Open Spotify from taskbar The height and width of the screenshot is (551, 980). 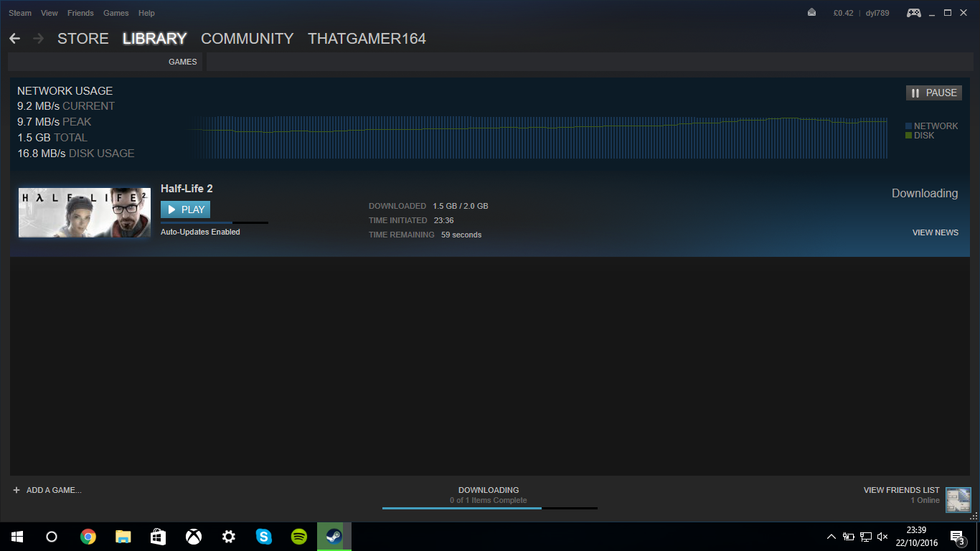coord(299,537)
